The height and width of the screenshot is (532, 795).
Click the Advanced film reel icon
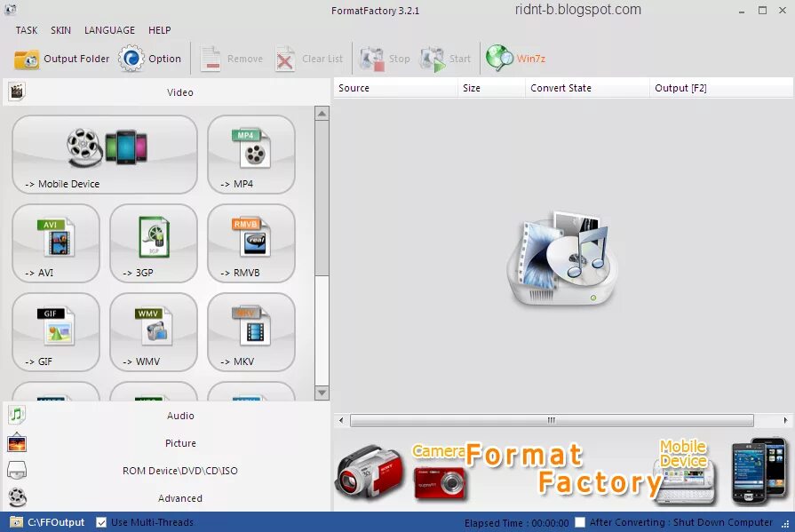pyautogui.click(x=17, y=497)
